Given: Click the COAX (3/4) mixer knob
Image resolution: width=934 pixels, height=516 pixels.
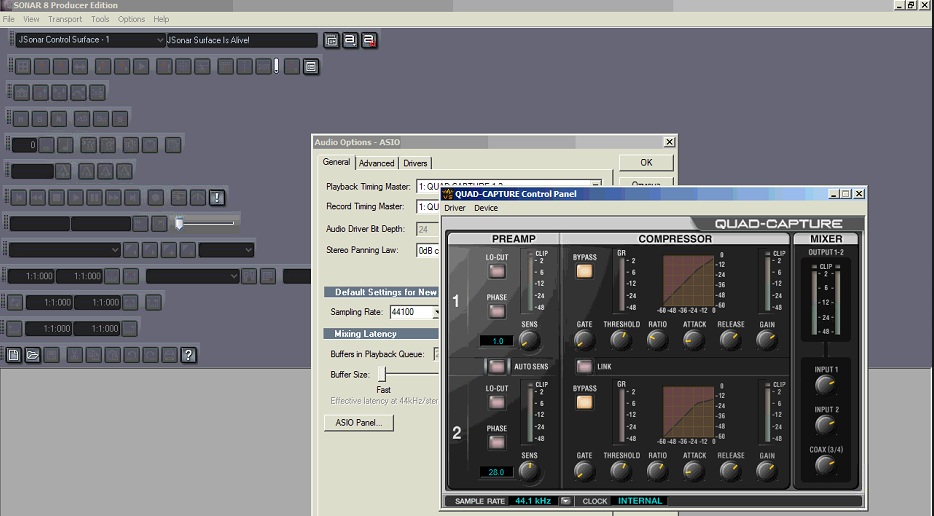Looking at the screenshot, I should coord(826,465).
